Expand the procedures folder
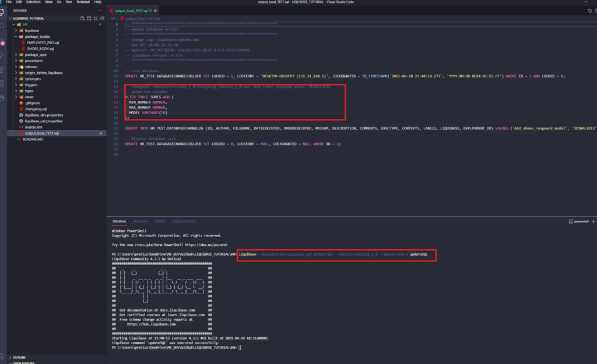This screenshot has height=364, width=597. 57,61
